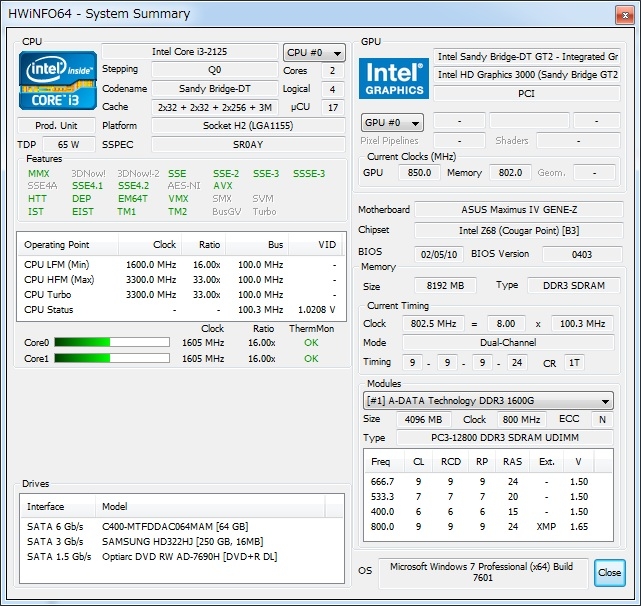Click the GPU clock 850.0 field

tap(419, 173)
